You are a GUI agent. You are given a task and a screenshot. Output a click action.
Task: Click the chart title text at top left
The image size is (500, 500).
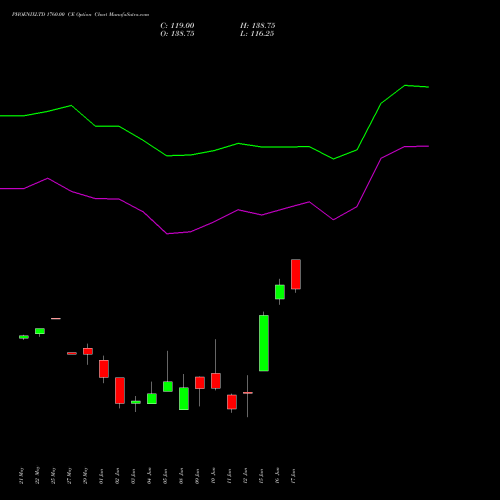(x=80, y=15)
